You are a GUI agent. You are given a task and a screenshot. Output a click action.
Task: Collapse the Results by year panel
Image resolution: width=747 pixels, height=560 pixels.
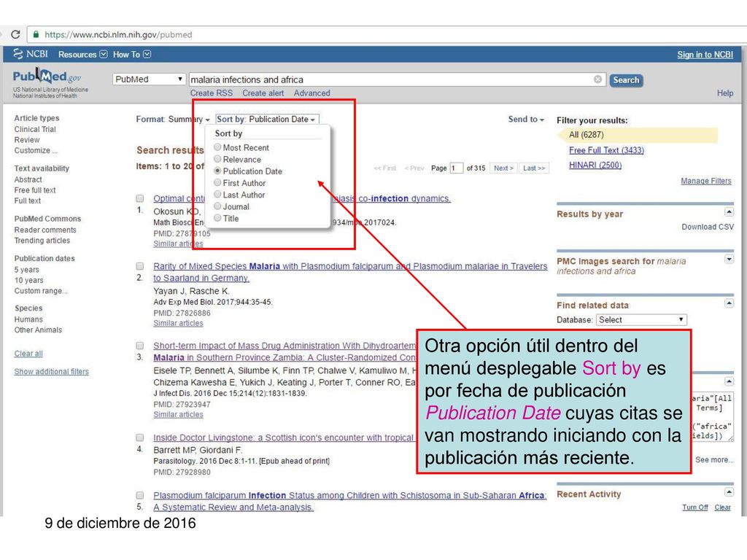[729, 211]
